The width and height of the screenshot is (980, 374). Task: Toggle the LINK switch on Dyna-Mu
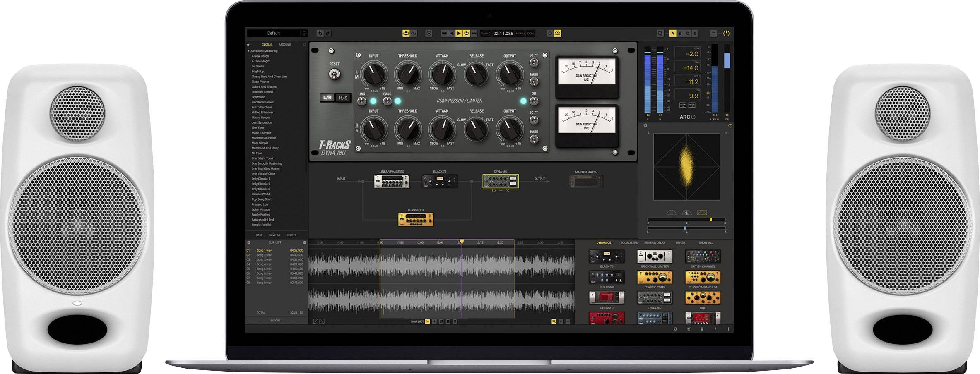(361, 101)
